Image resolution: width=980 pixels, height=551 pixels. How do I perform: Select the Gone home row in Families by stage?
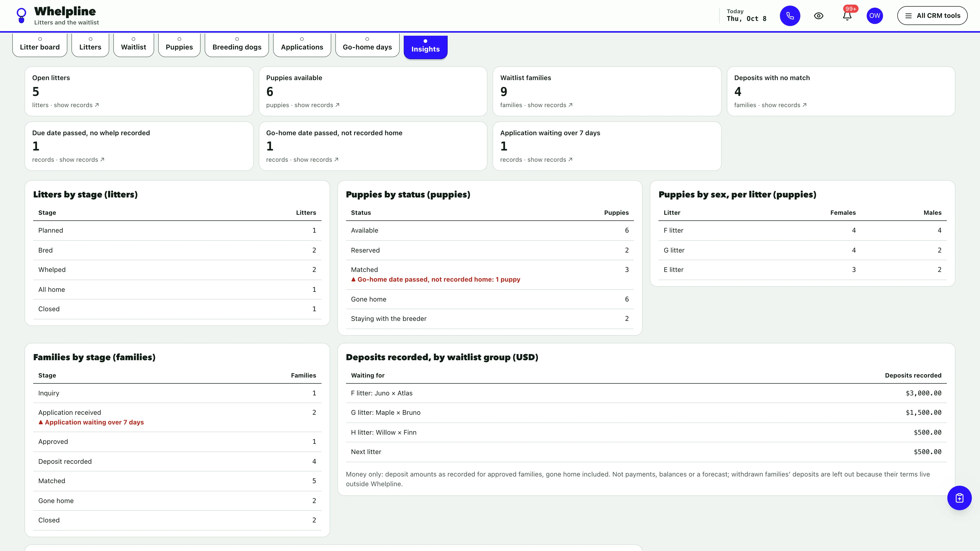(x=177, y=501)
